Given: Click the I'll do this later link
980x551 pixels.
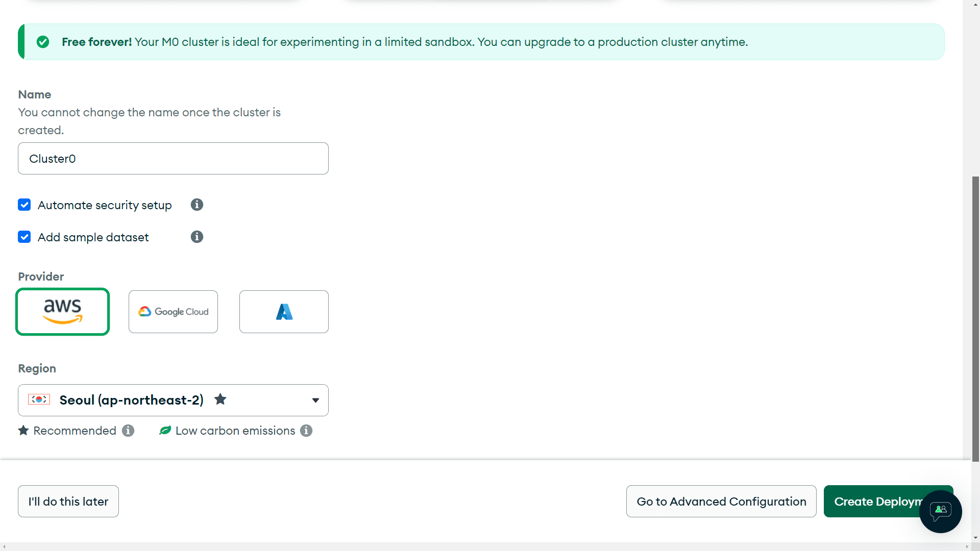Looking at the screenshot, I should click(x=68, y=500).
